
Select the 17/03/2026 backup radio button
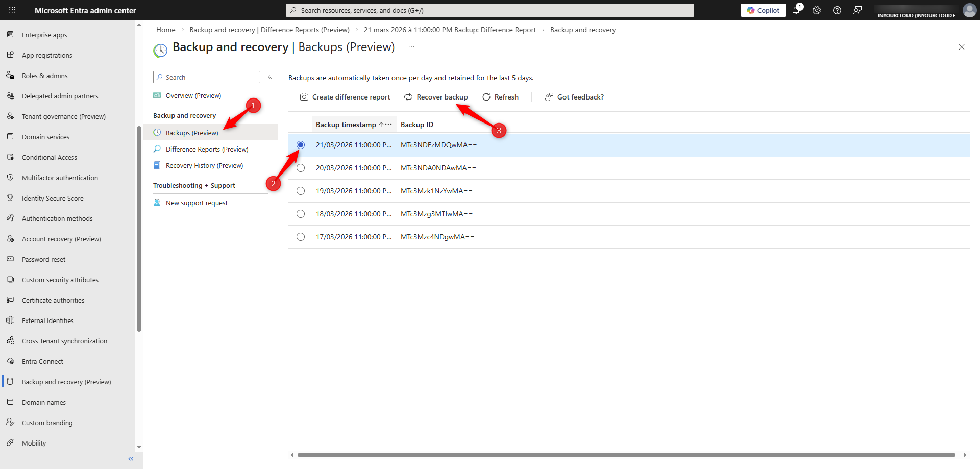coord(301,237)
